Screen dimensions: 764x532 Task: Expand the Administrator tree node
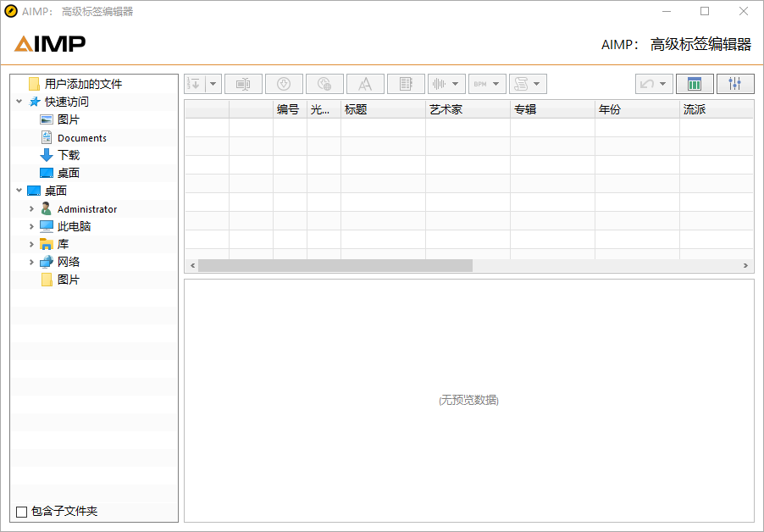click(31, 208)
